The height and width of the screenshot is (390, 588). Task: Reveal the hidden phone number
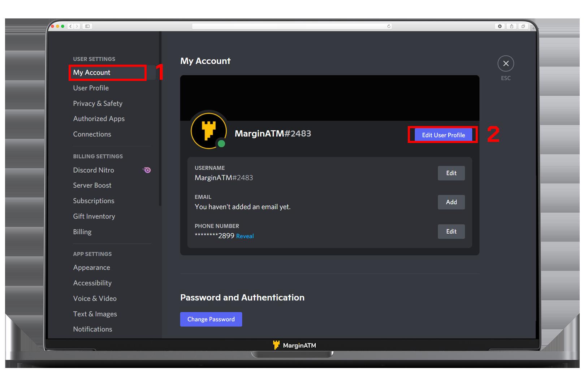pos(245,236)
